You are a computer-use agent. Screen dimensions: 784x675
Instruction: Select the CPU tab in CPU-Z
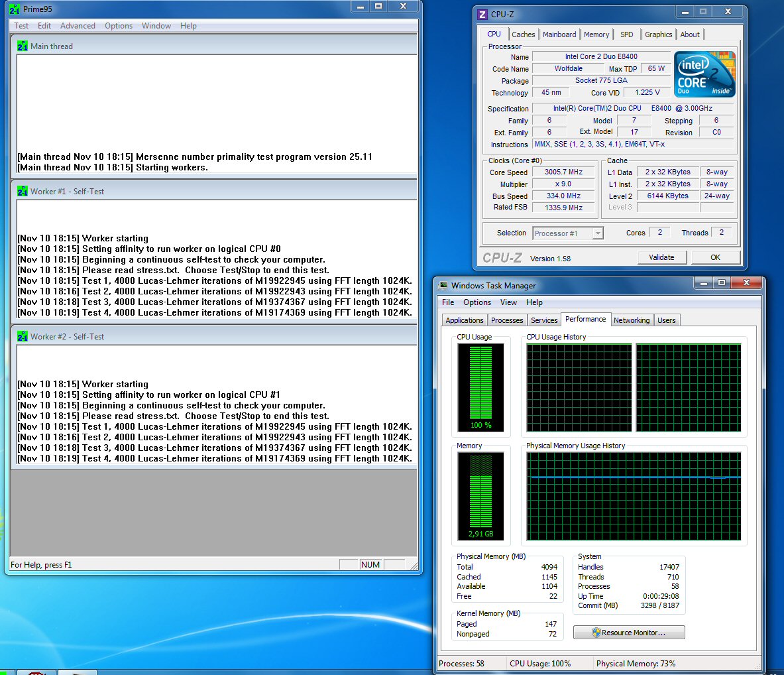[494, 34]
